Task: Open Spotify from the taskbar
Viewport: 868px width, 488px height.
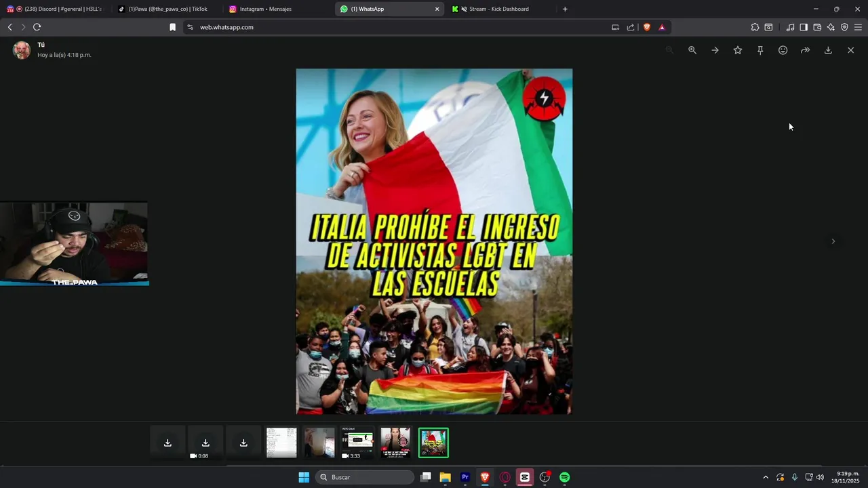Action: click(564, 477)
